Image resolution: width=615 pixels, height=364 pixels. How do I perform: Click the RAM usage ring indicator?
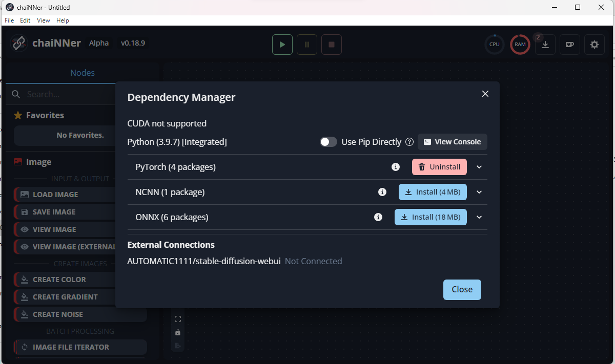(520, 45)
